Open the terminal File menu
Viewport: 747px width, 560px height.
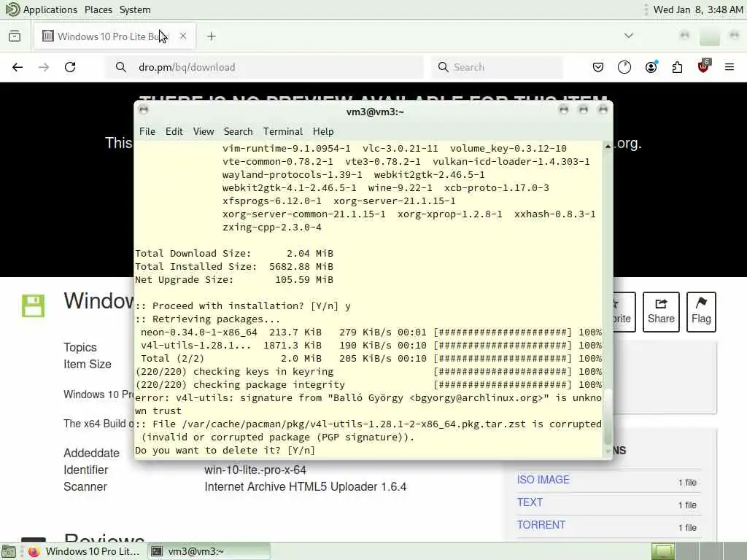147,131
